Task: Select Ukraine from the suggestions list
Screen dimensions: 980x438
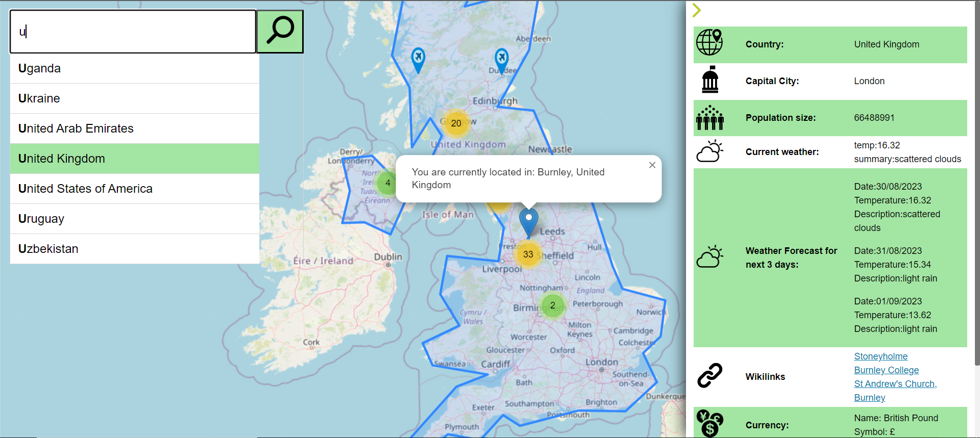Action: click(134, 98)
